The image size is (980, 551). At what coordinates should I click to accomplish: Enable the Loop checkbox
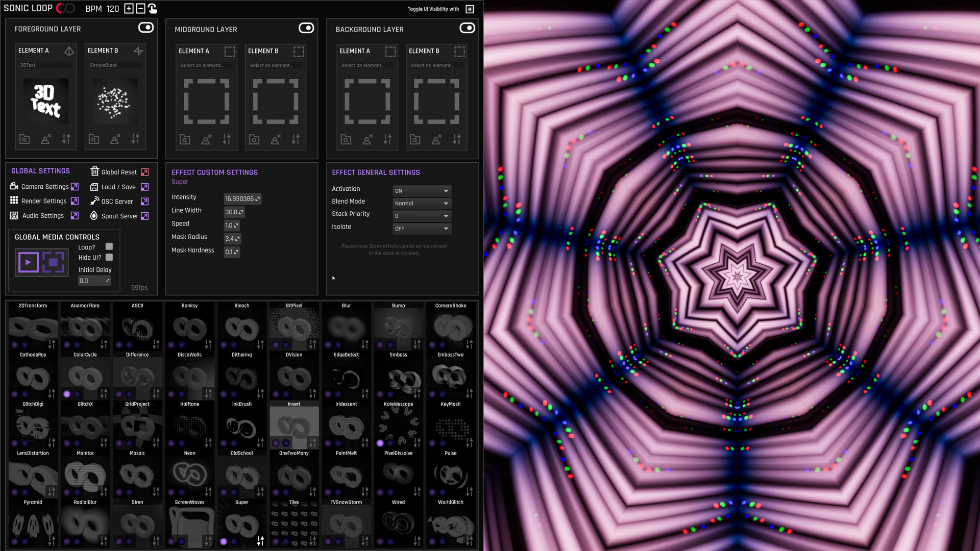pyautogui.click(x=109, y=246)
